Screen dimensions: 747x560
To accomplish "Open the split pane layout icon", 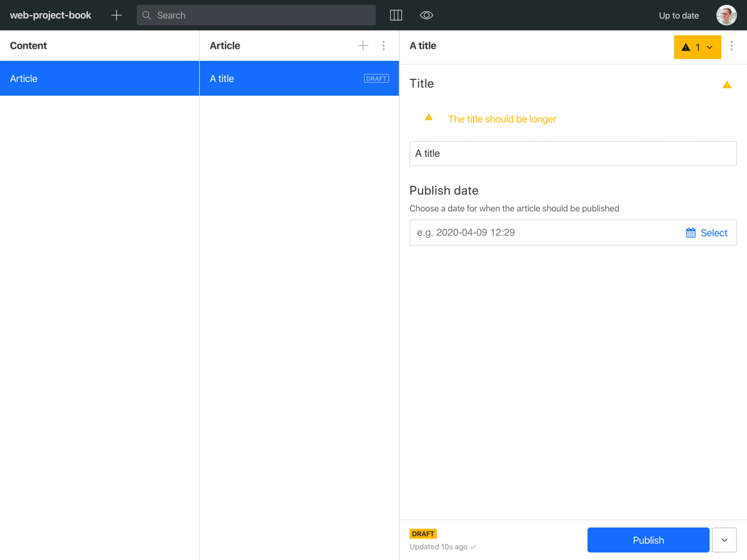I will coord(396,15).
